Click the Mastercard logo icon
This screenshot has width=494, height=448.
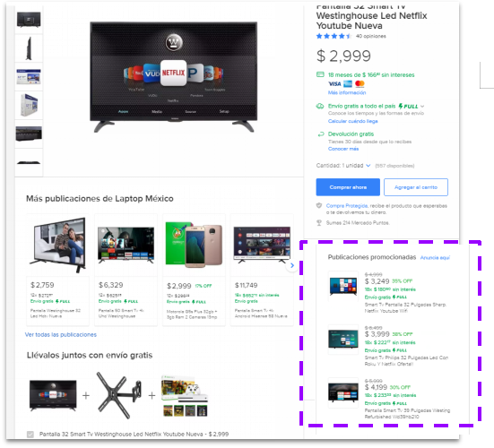360,83
